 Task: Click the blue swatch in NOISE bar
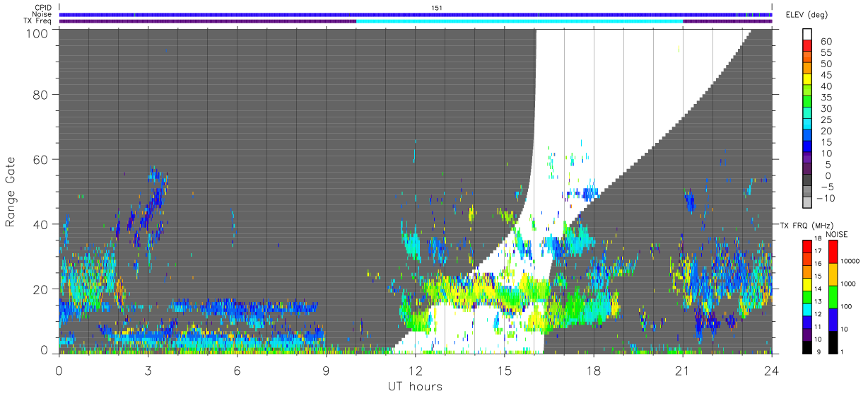832,320
